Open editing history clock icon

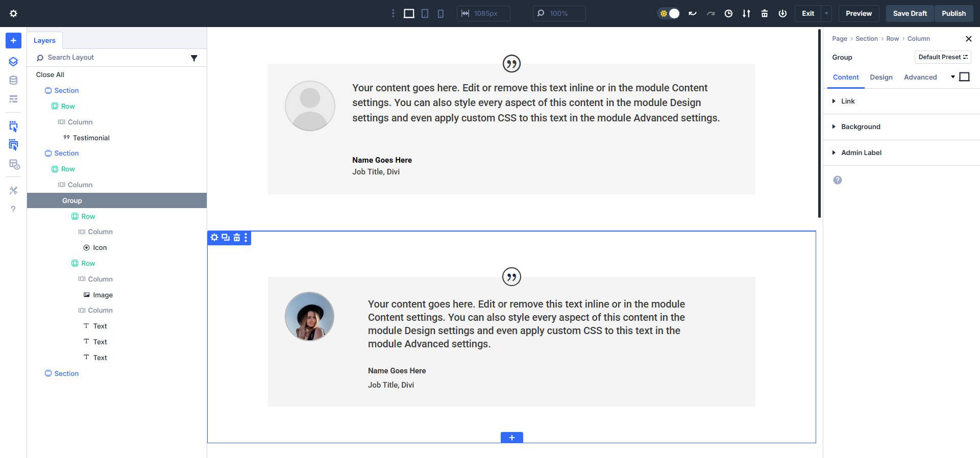pos(728,14)
